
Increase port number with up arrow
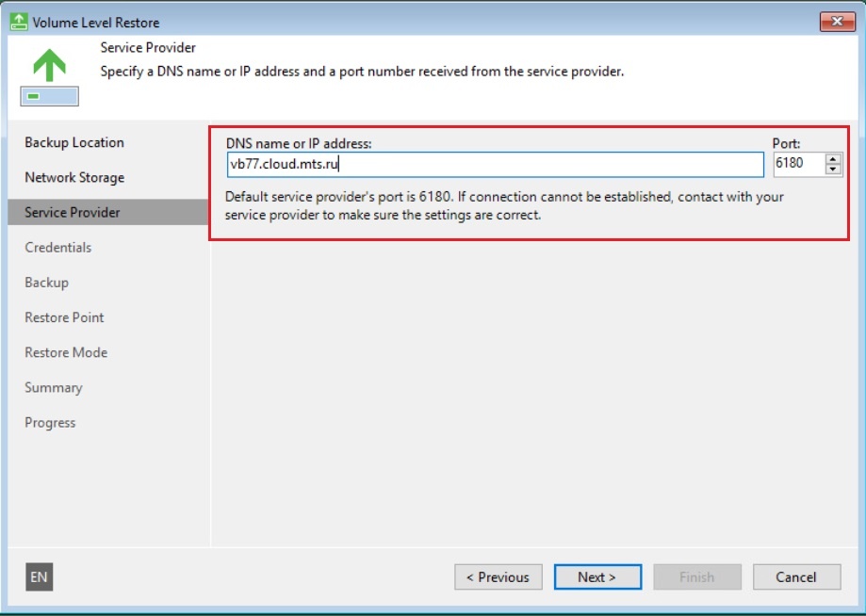(833, 159)
